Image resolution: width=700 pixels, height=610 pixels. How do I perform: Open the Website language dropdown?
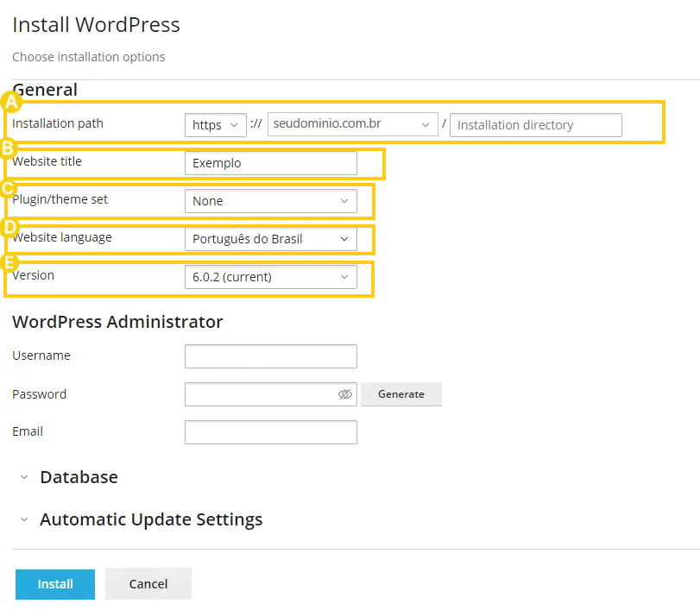(x=271, y=239)
